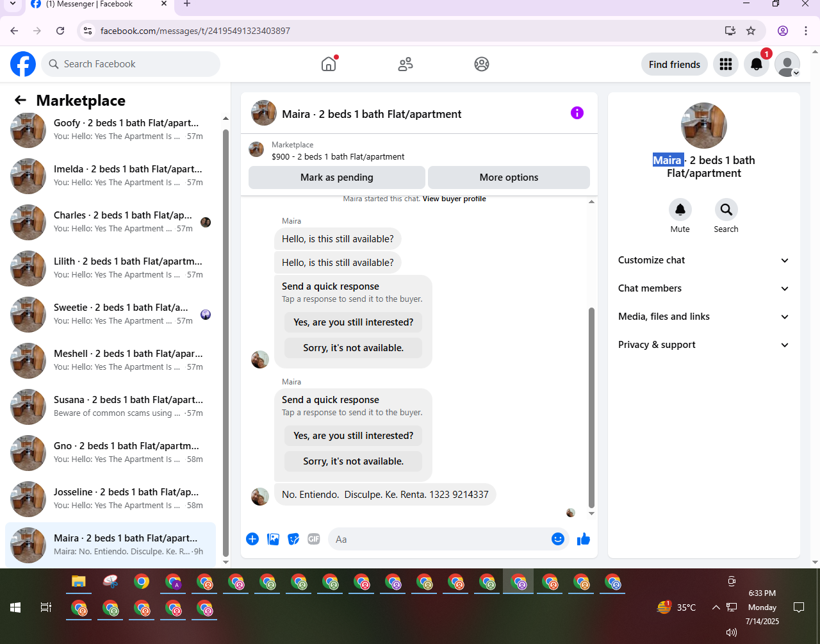Open Charles conversation in list
The image size is (820, 644).
(x=110, y=222)
